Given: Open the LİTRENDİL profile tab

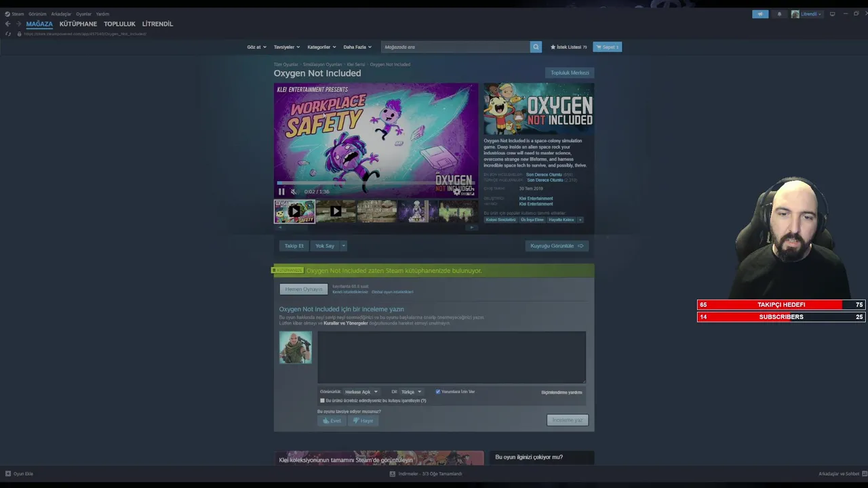Looking at the screenshot, I should [x=157, y=24].
